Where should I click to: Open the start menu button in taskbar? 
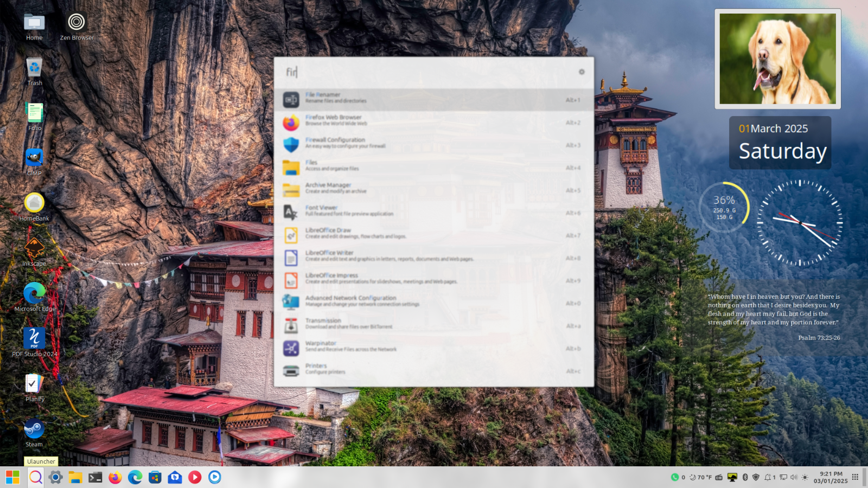tap(12, 477)
